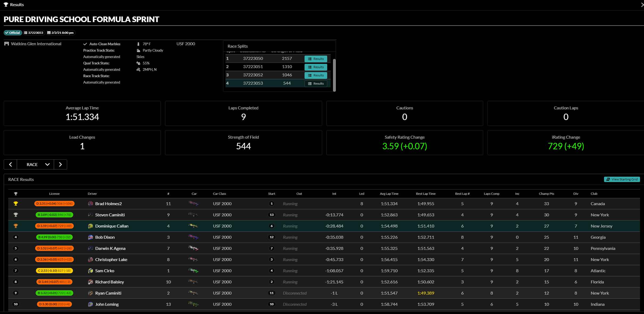Click Brad Holmes2 helmet icon
Screen dimensions: 644x314
tap(91, 204)
